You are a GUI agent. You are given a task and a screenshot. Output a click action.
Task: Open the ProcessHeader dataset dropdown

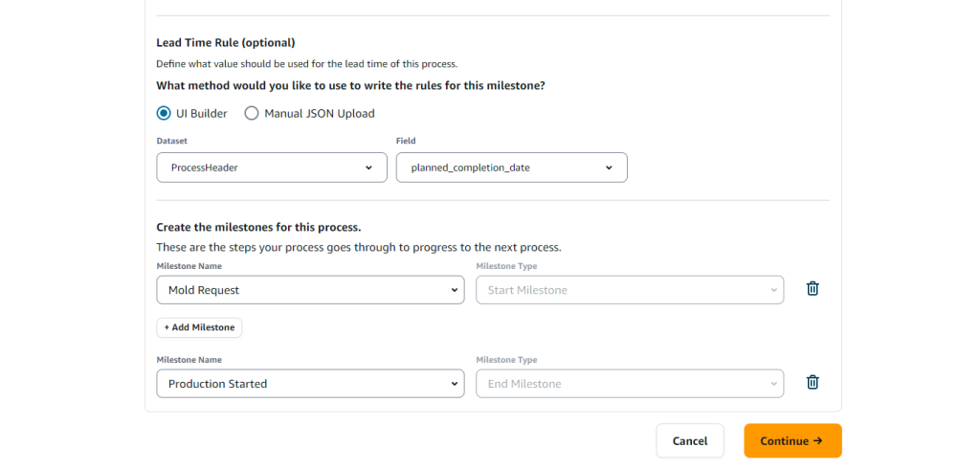point(271,168)
